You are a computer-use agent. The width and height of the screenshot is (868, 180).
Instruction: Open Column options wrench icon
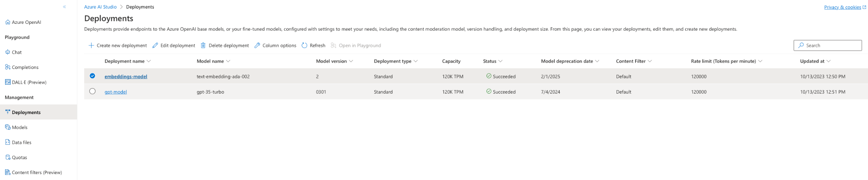tap(257, 46)
